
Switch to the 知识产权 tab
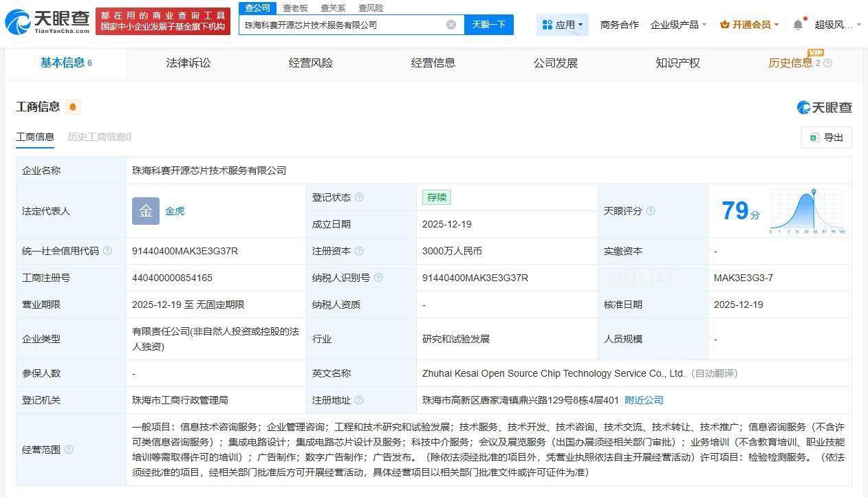pyautogui.click(x=678, y=63)
